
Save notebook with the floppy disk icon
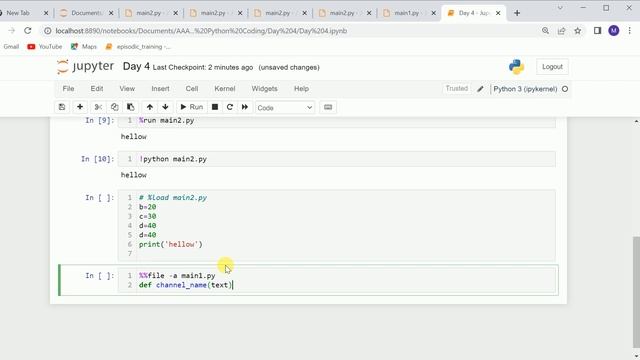[x=62, y=107]
